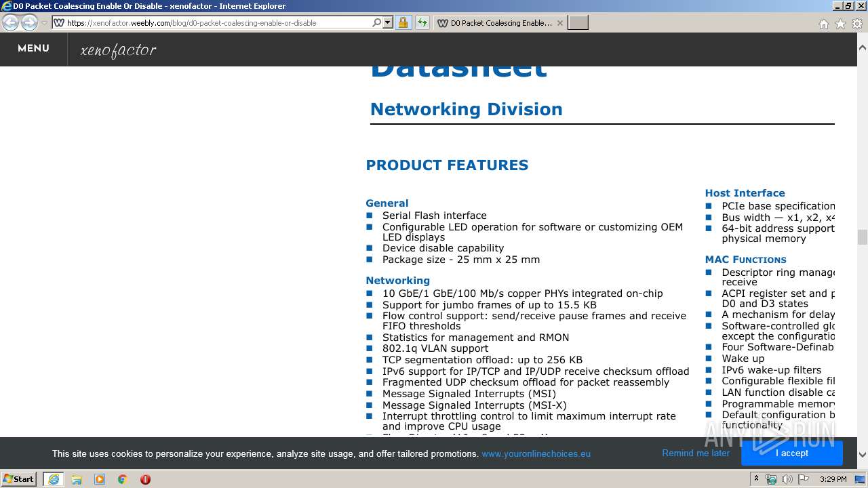Image resolution: width=868 pixels, height=488 pixels.
Task: Click the network tray icon
Action: (771, 479)
